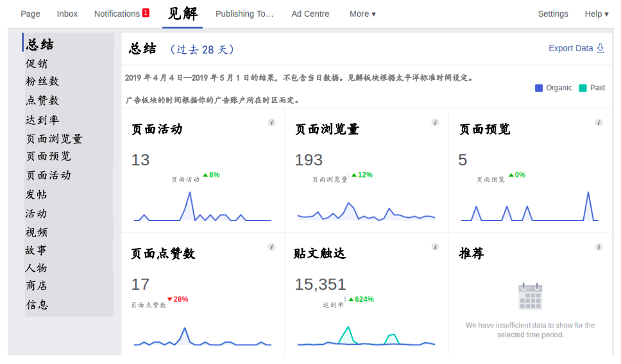
Task: Click the Organic blue legend swatch
Action: click(539, 88)
